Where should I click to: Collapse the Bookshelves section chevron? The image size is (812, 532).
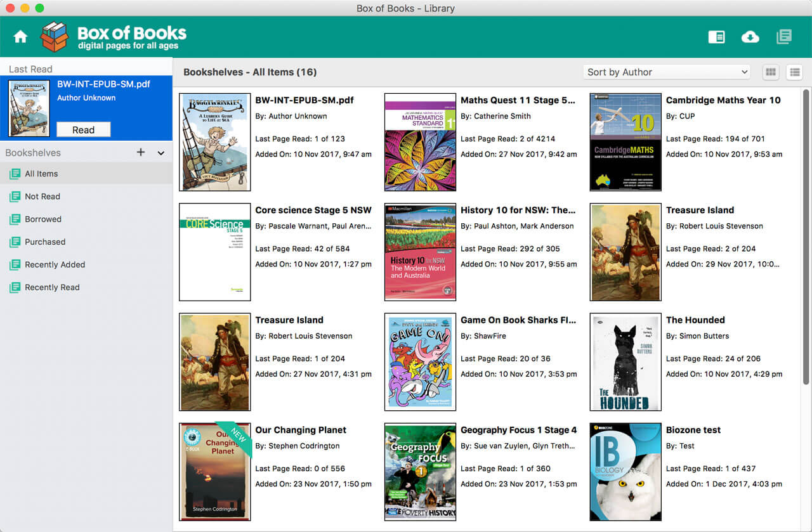coord(160,153)
